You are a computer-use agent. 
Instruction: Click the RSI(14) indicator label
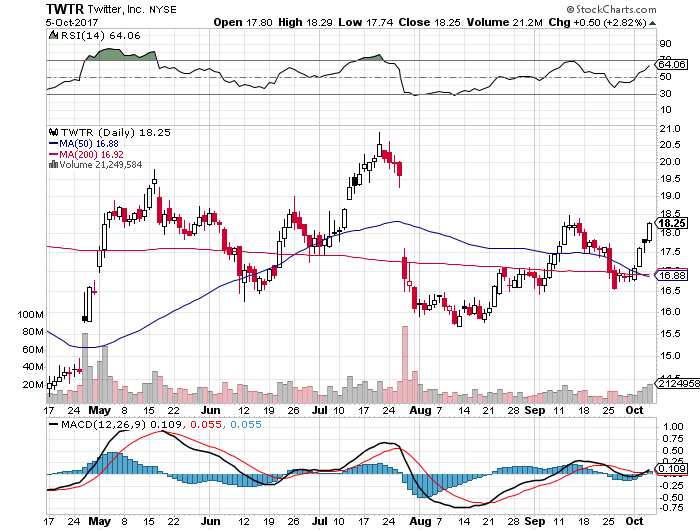pos(78,37)
